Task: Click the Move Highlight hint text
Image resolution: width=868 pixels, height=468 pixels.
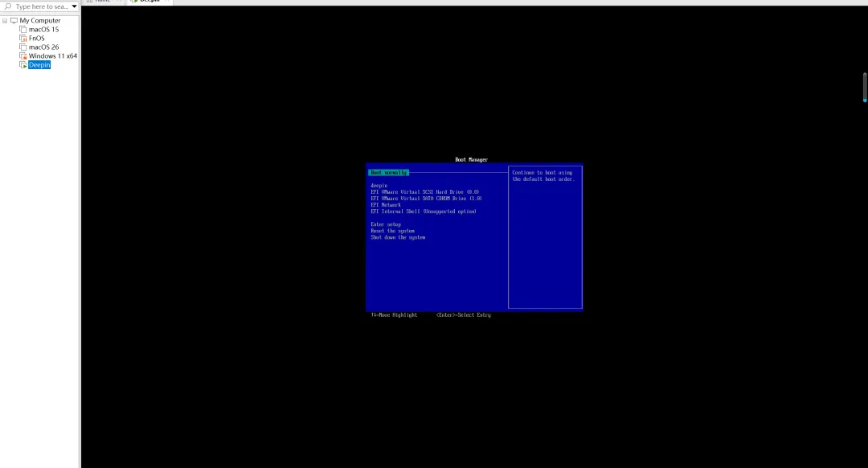Action: coord(394,315)
